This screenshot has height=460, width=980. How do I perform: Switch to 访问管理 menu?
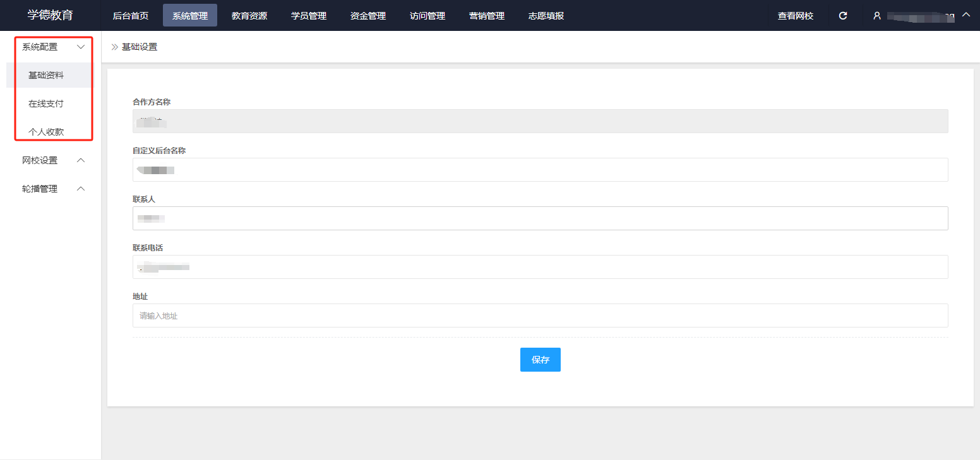click(427, 16)
